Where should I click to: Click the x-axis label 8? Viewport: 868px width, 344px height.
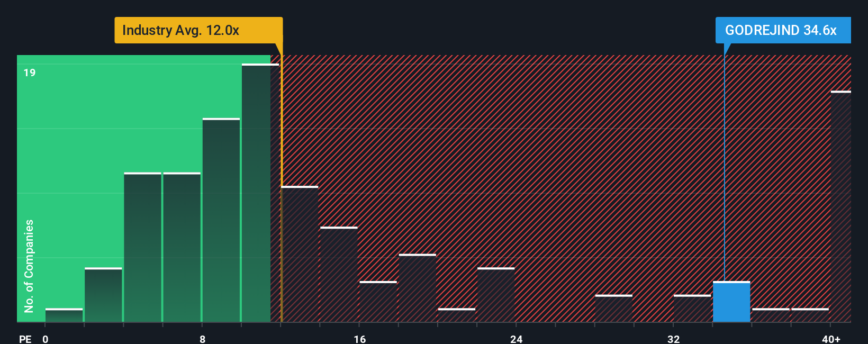[x=202, y=339]
